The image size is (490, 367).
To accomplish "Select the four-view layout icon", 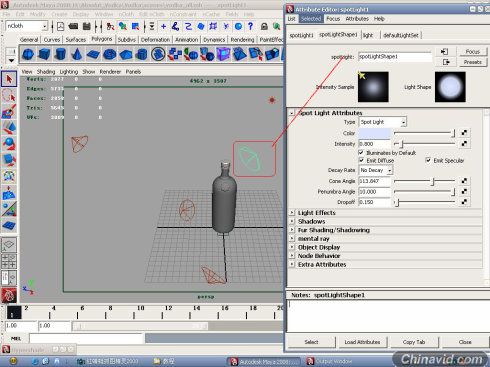I will pyautogui.click(x=9, y=261).
